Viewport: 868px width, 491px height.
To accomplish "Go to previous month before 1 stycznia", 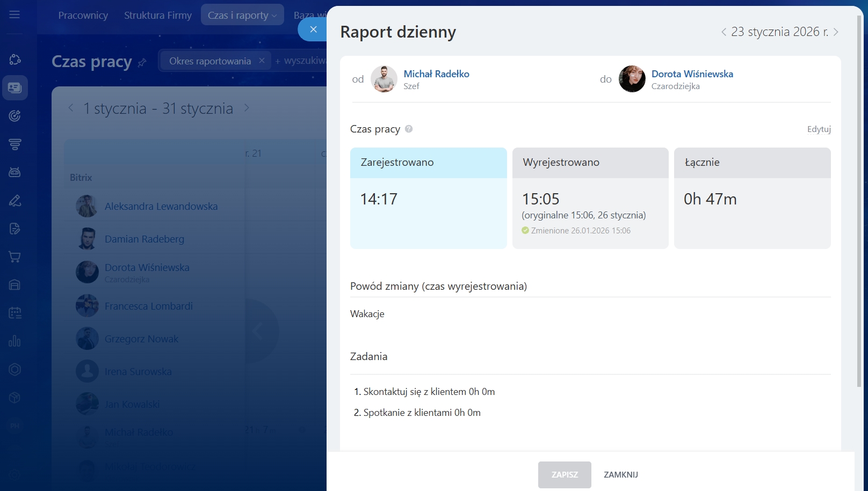I will point(71,108).
